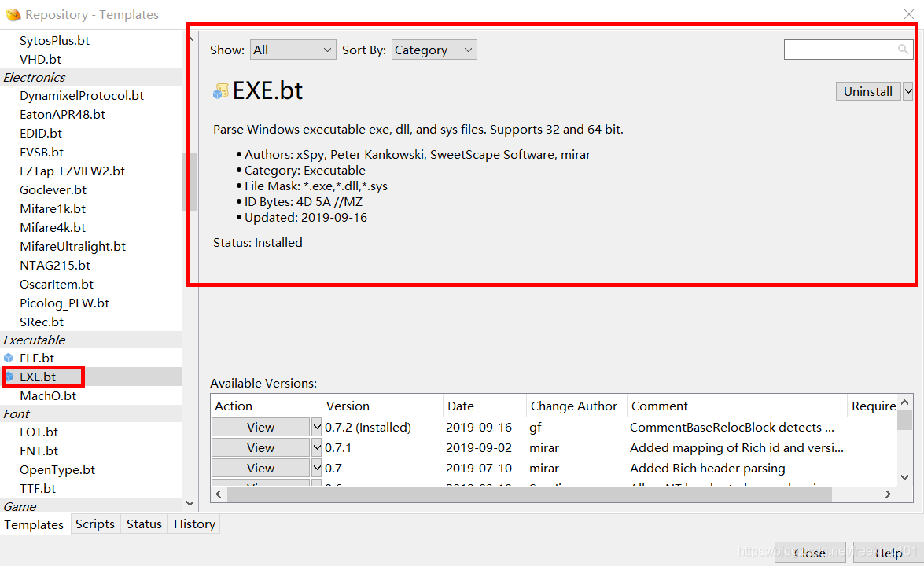The width and height of the screenshot is (924, 566).
Task: Select TTF.bt template
Action: pyautogui.click(x=38, y=488)
